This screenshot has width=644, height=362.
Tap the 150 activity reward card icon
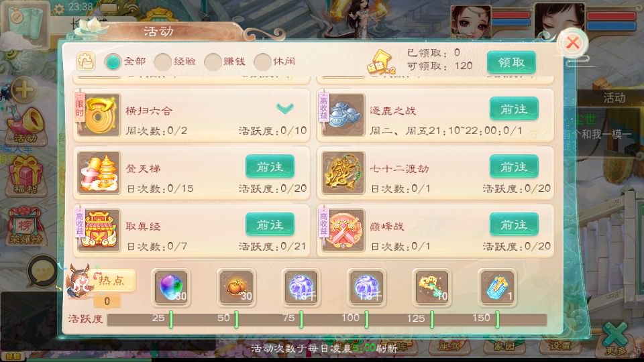pos(497,288)
